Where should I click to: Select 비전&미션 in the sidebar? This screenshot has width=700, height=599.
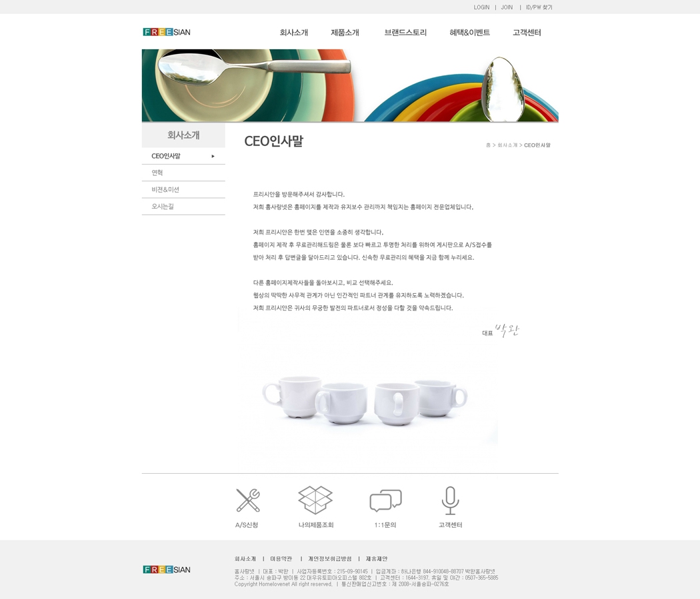[x=183, y=189]
